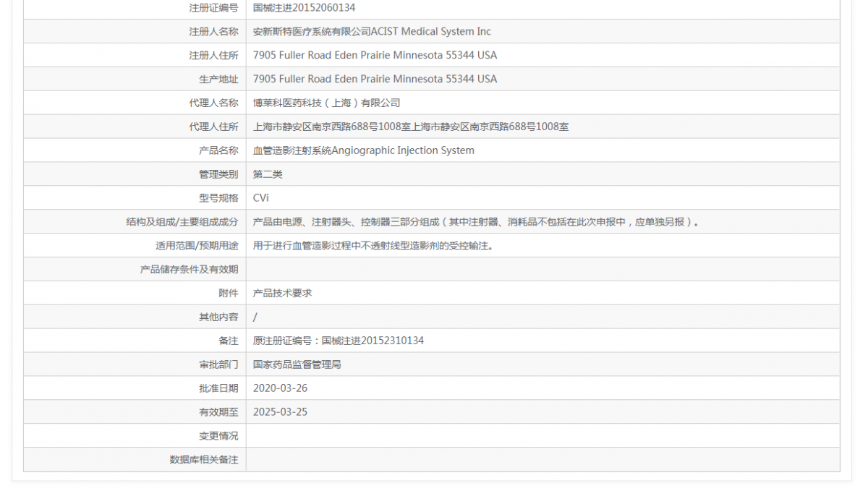
Task: Select the 产品名称 label
Action: pyautogui.click(x=218, y=150)
